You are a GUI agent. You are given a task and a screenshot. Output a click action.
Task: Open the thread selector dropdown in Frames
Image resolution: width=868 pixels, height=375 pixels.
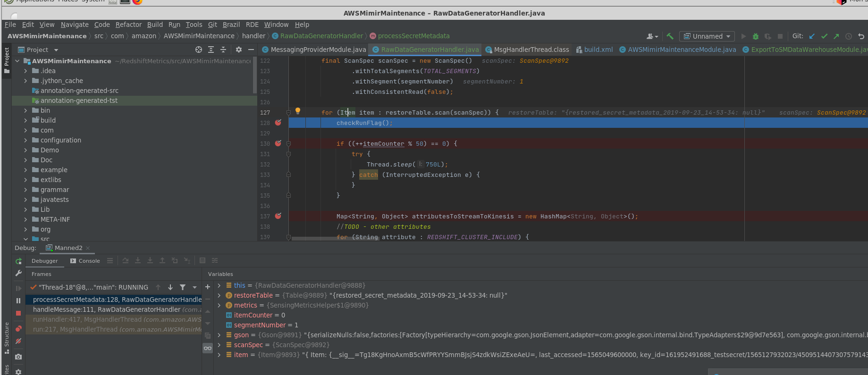click(x=194, y=287)
